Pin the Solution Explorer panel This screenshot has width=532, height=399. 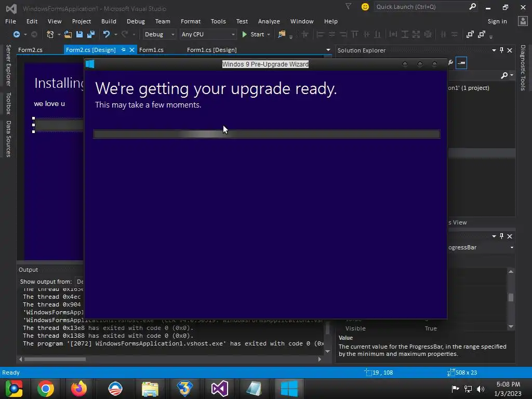(501, 50)
